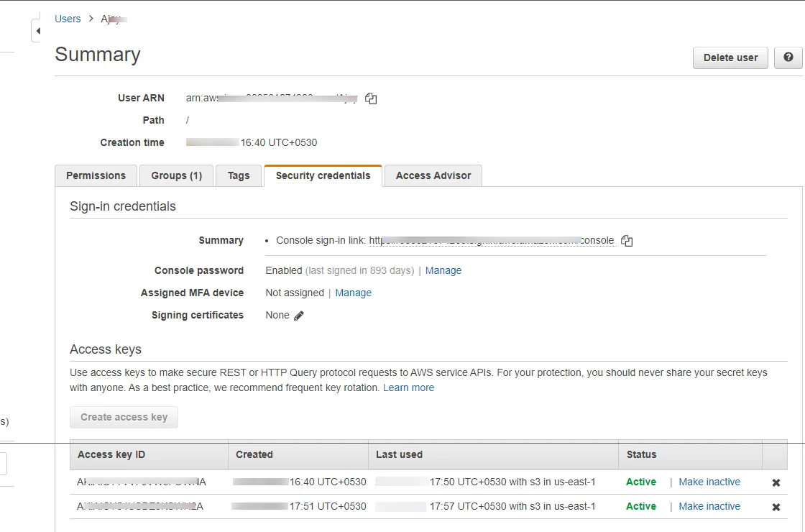Delete access key created at 16:40
Image resolution: width=805 pixels, height=532 pixels.
[776, 482]
